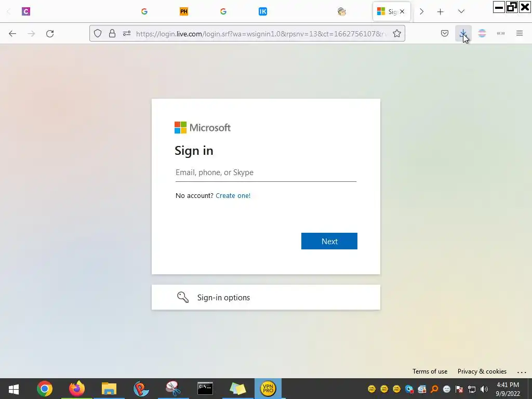Switch to the purple C tab
Viewport: 532px width, 399px height.
pyautogui.click(x=26, y=11)
